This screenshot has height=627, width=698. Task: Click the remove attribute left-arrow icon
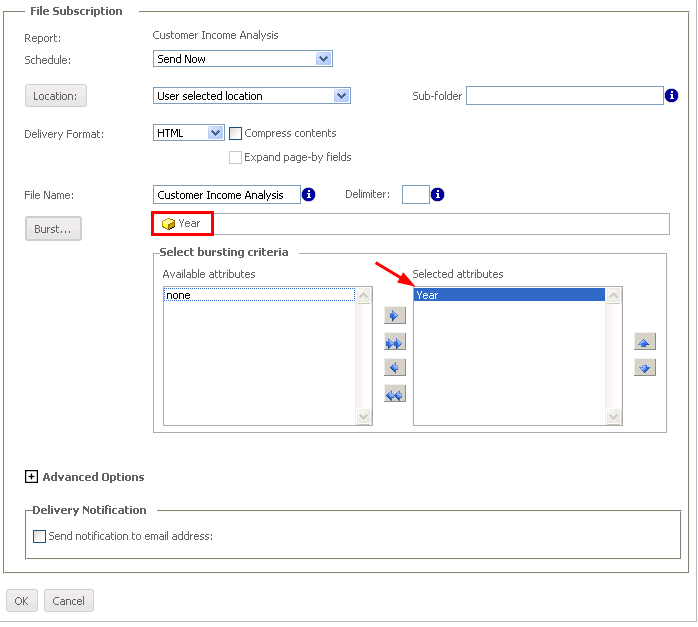(x=394, y=368)
